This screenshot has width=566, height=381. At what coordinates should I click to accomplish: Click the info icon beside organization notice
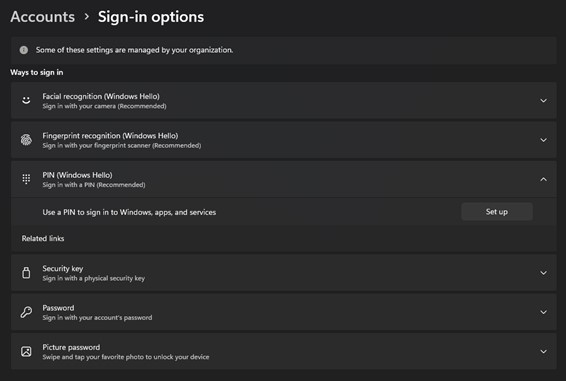(24, 50)
